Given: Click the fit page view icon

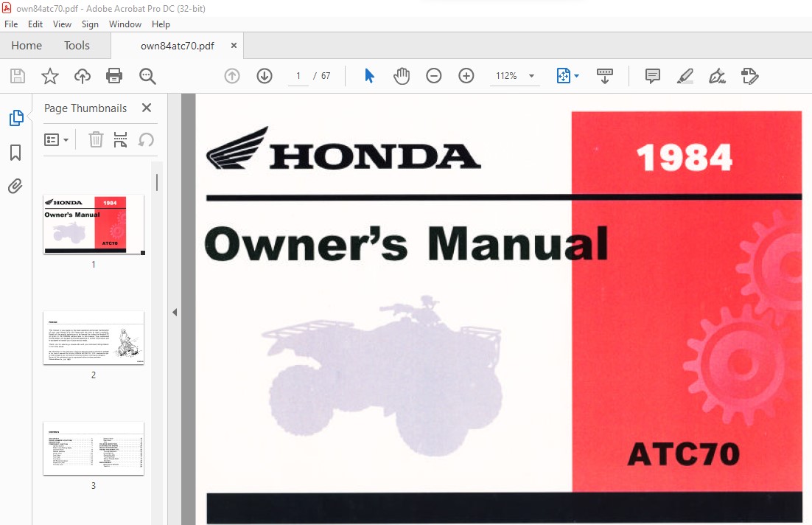Looking at the screenshot, I should pyautogui.click(x=564, y=76).
